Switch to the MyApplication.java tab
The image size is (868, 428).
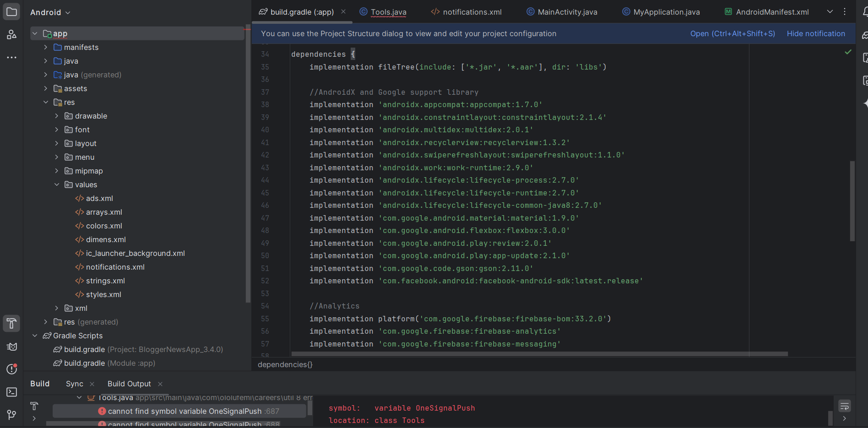661,12
